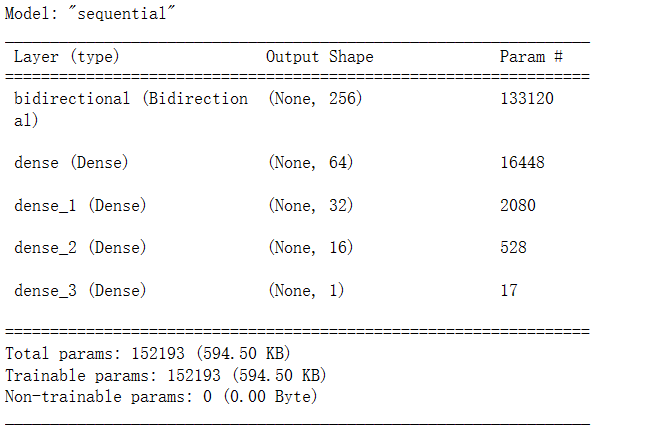Click the Output Shape column header

pyautogui.click(x=320, y=57)
